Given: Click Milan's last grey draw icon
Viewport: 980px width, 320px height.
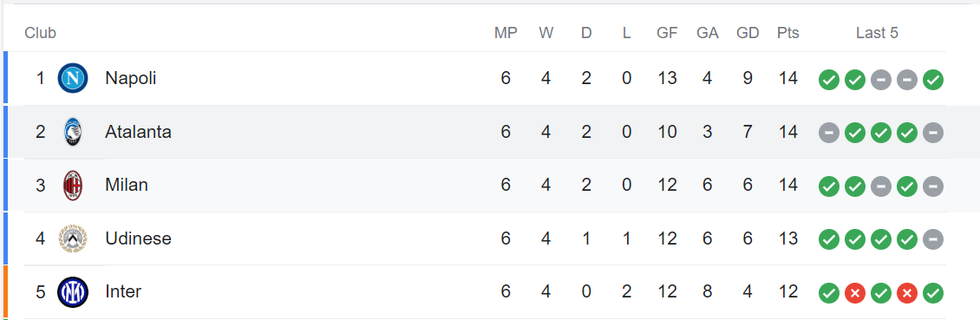Looking at the screenshot, I should (x=933, y=186).
